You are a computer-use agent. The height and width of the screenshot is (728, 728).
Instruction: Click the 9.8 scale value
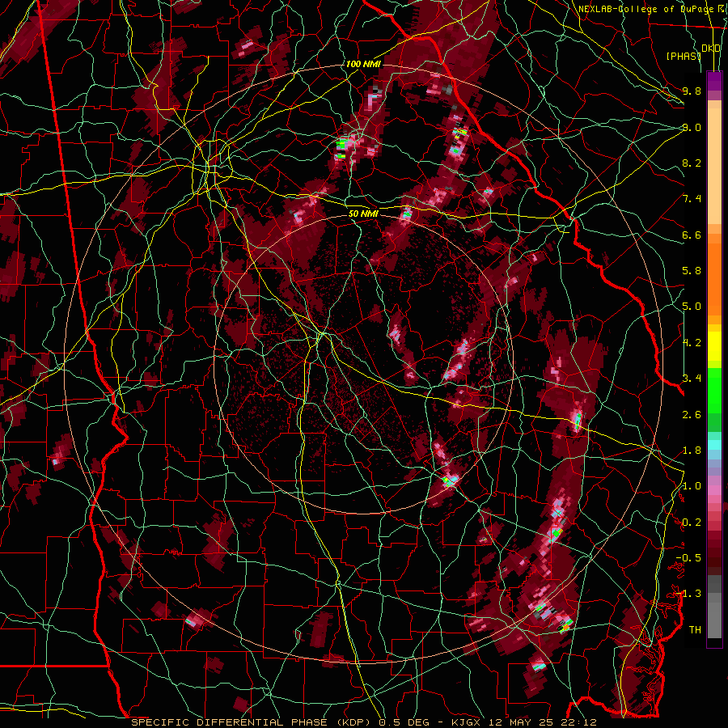(x=692, y=91)
